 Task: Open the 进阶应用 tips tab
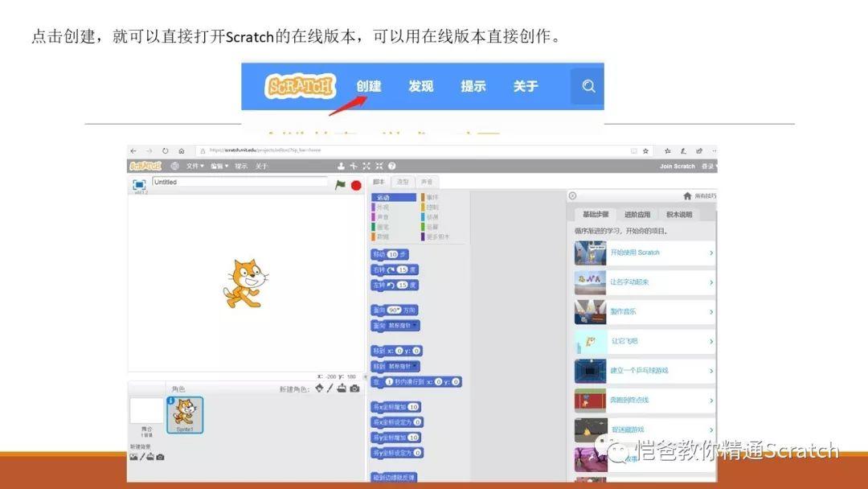pos(637,214)
